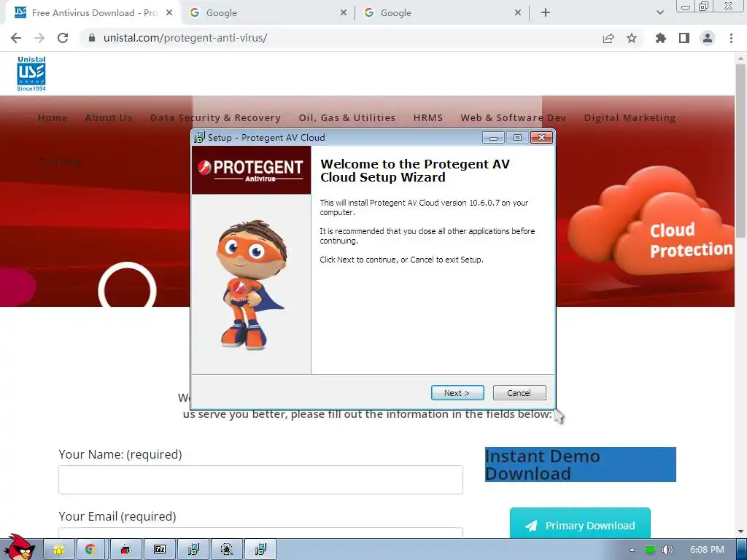Open Chrome three-dot menu
Screen dimensions: 747x560
[x=731, y=38]
